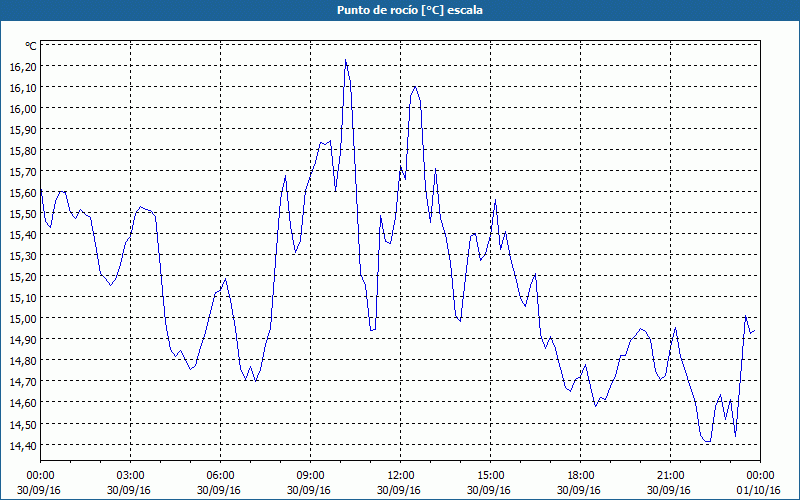Click the 14,50 y-axis label
The width and height of the screenshot is (800, 500).
23,424
